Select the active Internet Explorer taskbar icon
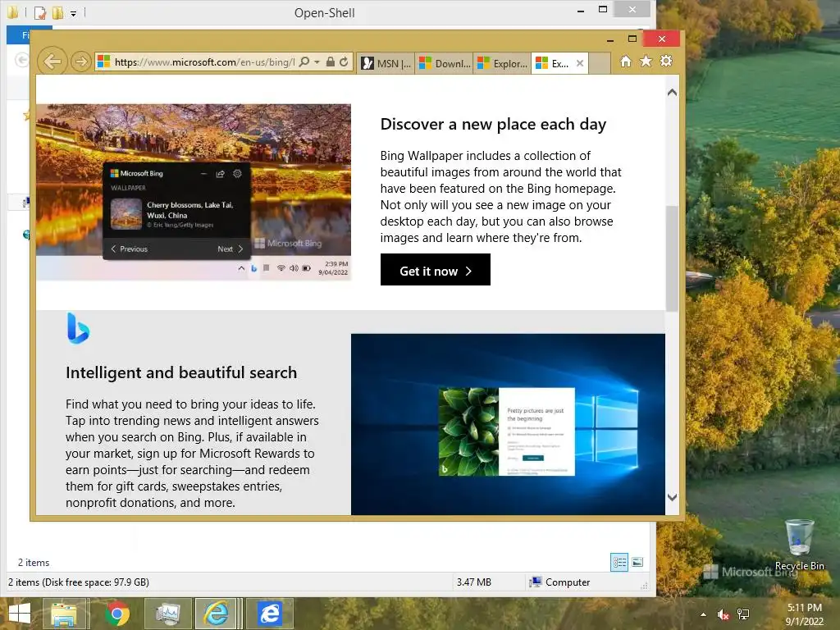The image size is (840, 630). [x=216, y=614]
